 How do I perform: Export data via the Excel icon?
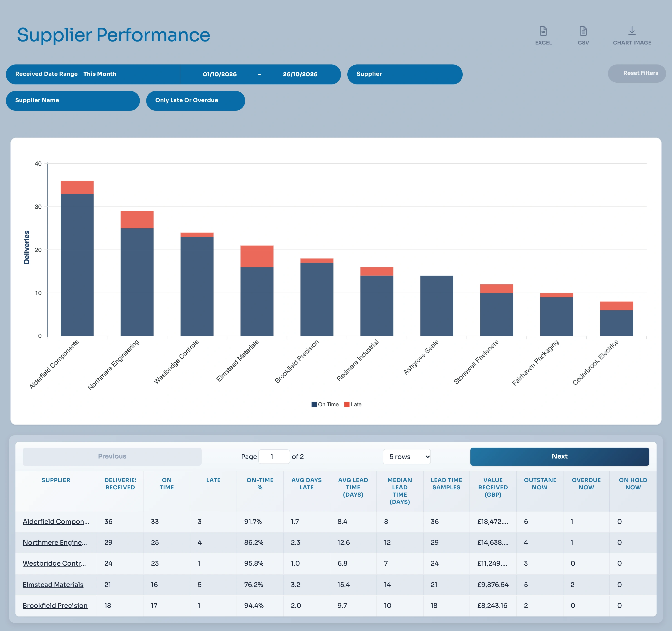[543, 35]
